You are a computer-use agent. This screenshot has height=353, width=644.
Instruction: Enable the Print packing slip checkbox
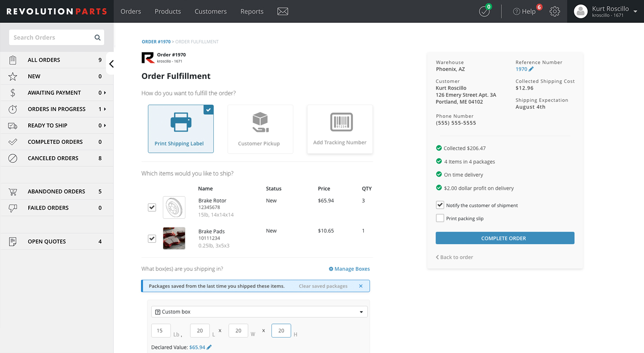pyautogui.click(x=440, y=218)
